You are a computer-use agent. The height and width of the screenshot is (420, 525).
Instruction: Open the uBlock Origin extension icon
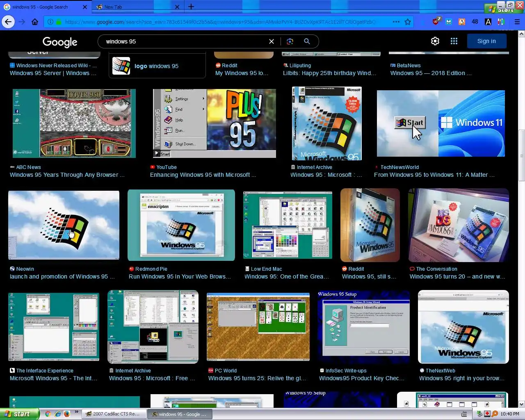(436, 21)
